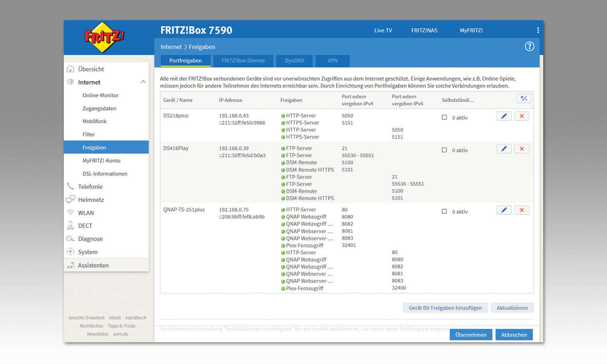
Task: Open Live TV in header
Action: pos(383,30)
